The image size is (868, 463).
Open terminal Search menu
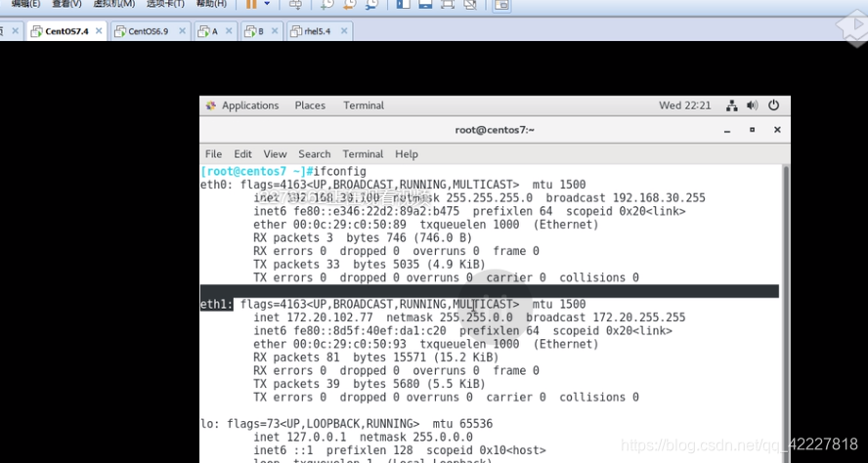tap(315, 154)
